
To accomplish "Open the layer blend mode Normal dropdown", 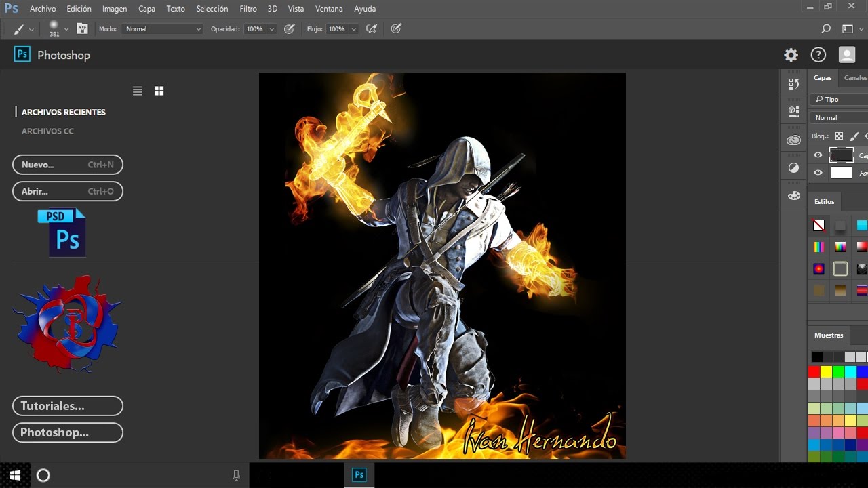I will [x=840, y=118].
